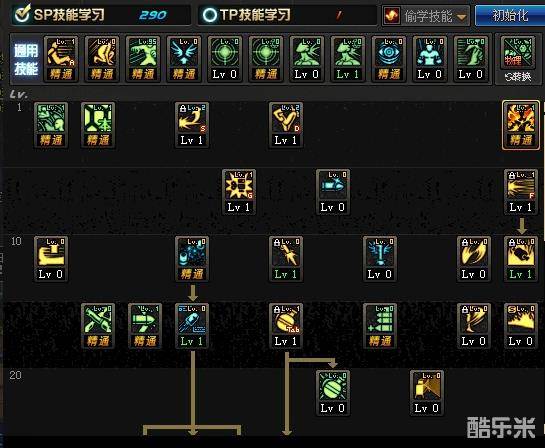Click the 通用技能 tab label
The height and width of the screenshot is (448, 545).
(x=26, y=59)
